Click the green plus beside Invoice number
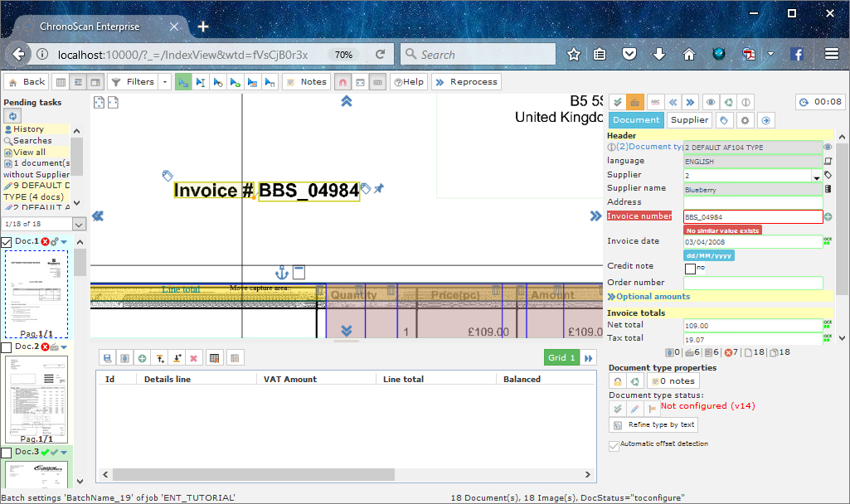 (828, 217)
